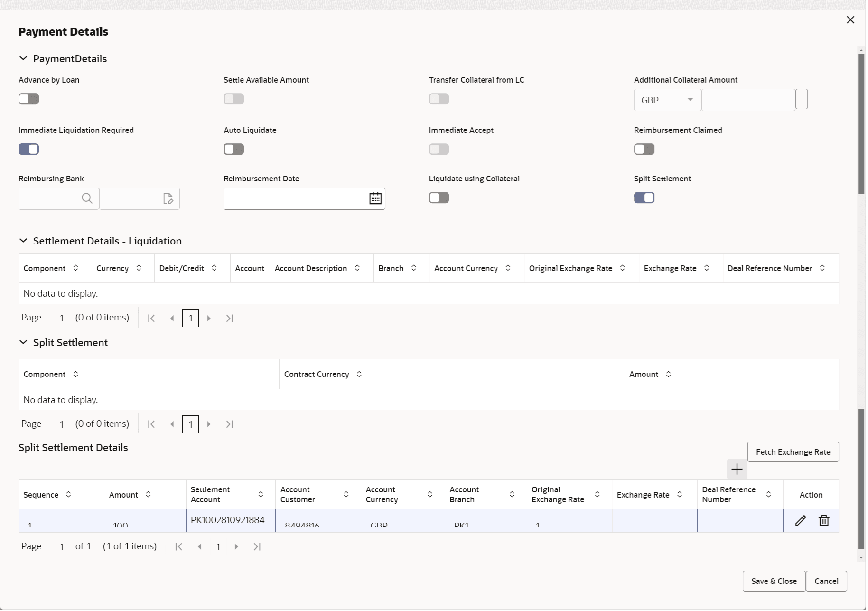This screenshot has width=868, height=611.
Task: Click the page number field under Split Settlement
Action: point(191,424)
